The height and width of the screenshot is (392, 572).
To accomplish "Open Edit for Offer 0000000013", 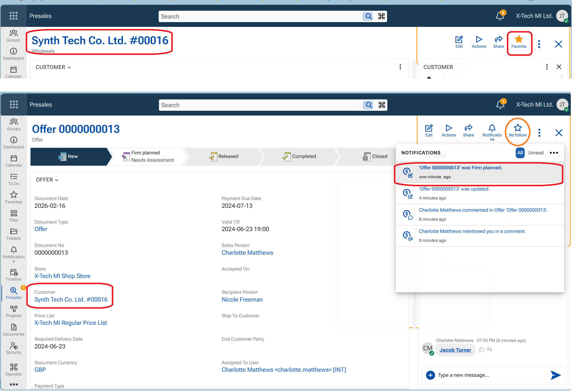I will pyautogui.click(x=429, y=130).
